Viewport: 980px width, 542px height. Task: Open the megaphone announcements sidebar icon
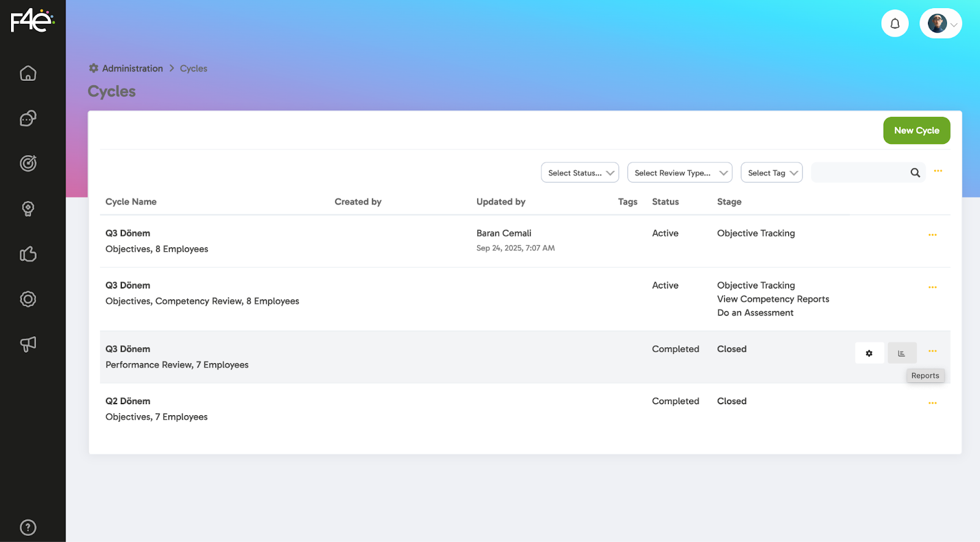(x=28, y=344)
